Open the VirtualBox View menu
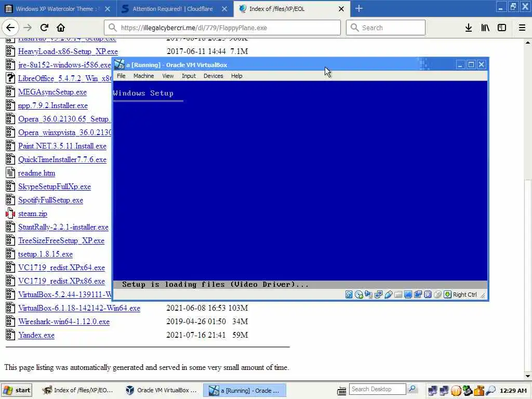 [168, 76]
